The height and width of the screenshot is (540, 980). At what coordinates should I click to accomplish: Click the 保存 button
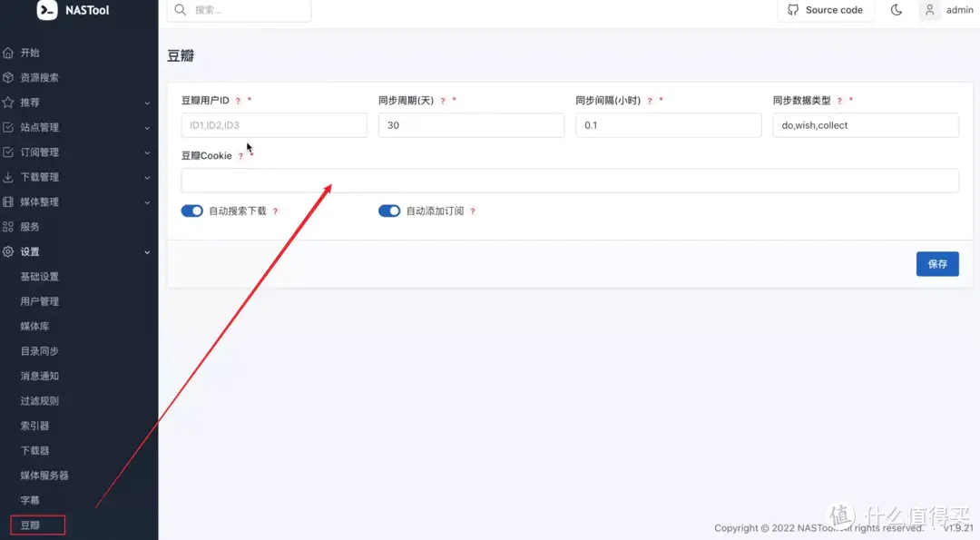937,263
